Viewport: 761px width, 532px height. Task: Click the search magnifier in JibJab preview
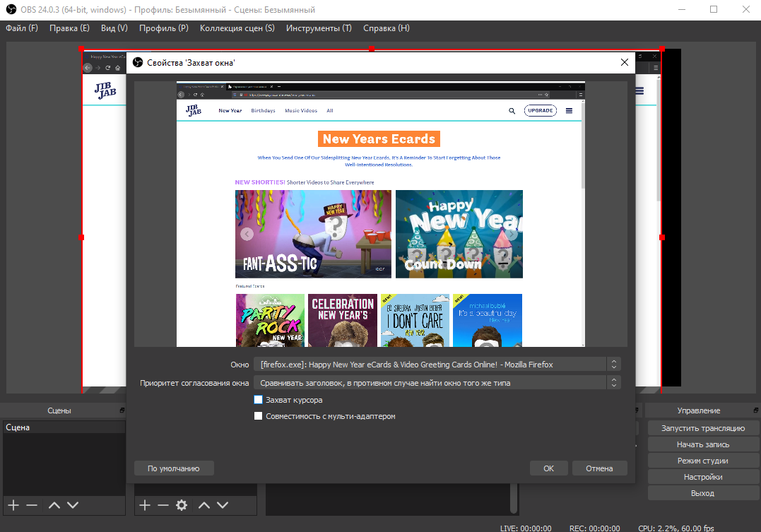512,111
